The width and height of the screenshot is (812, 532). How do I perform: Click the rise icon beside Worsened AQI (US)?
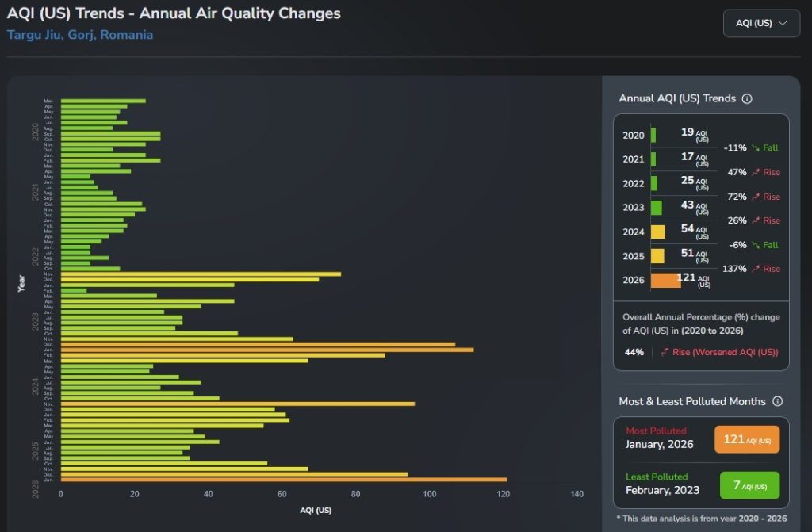665,352
